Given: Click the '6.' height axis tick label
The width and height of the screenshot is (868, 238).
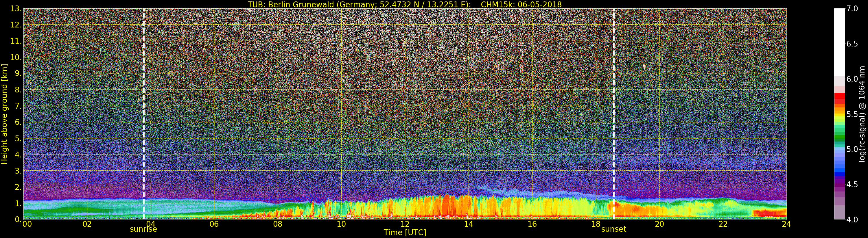Looking at the screenshot, I should pyautogui.click(x=18, y=122).
